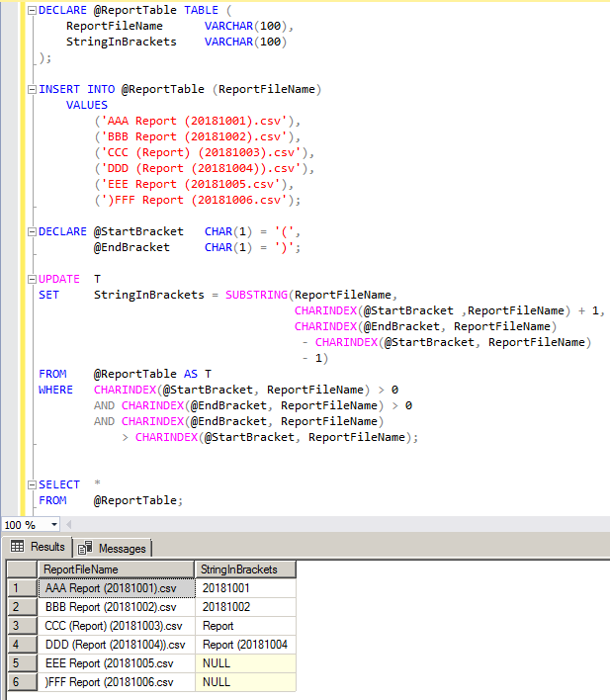The image size is (610, 700).
Task: Select row header 1 in results
Action: (x=22, y=588)
